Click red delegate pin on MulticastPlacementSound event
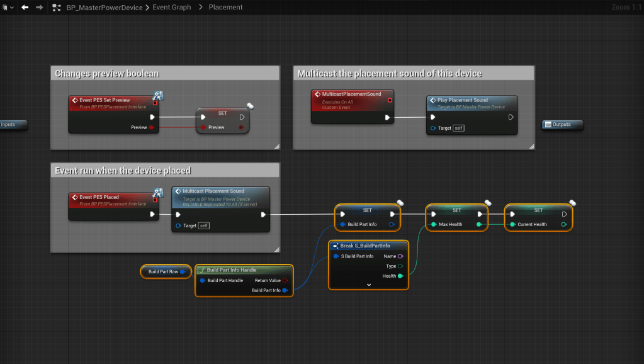The width and height of the screenshot is (644, 364). point(390,100)
